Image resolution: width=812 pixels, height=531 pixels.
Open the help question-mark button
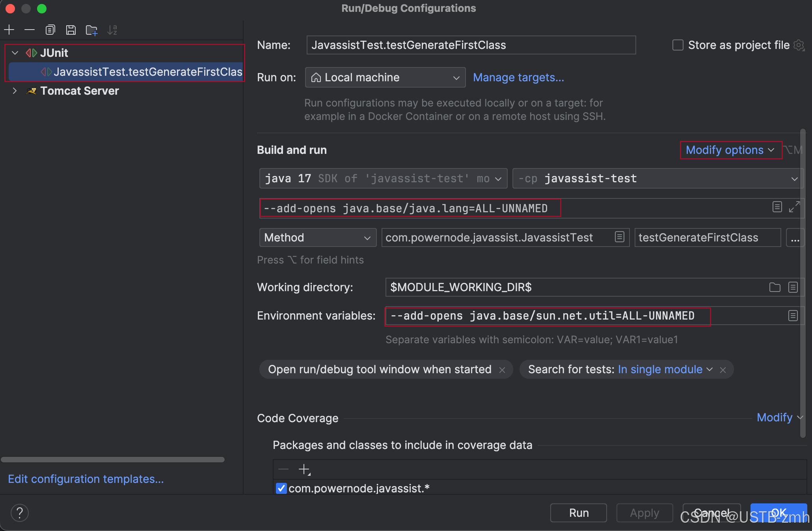20,513
